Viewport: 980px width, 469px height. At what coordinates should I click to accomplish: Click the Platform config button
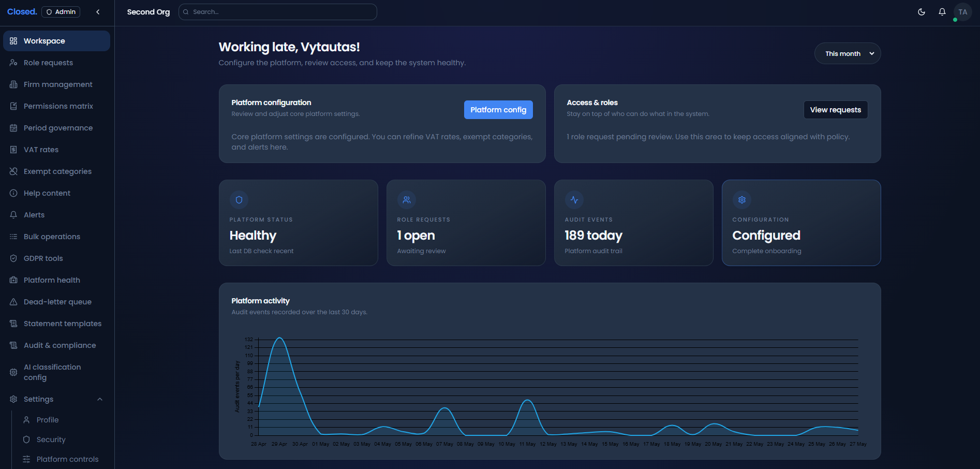point(498,110)
